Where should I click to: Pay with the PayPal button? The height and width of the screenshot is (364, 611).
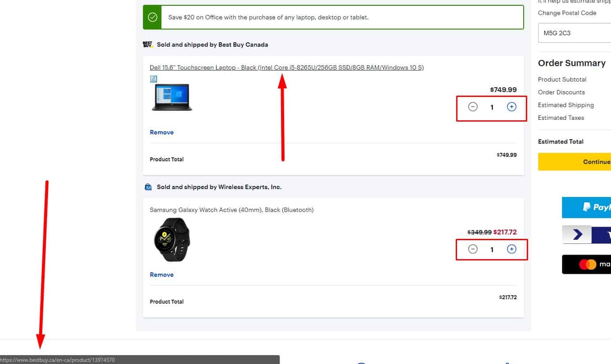pos(587,207)
